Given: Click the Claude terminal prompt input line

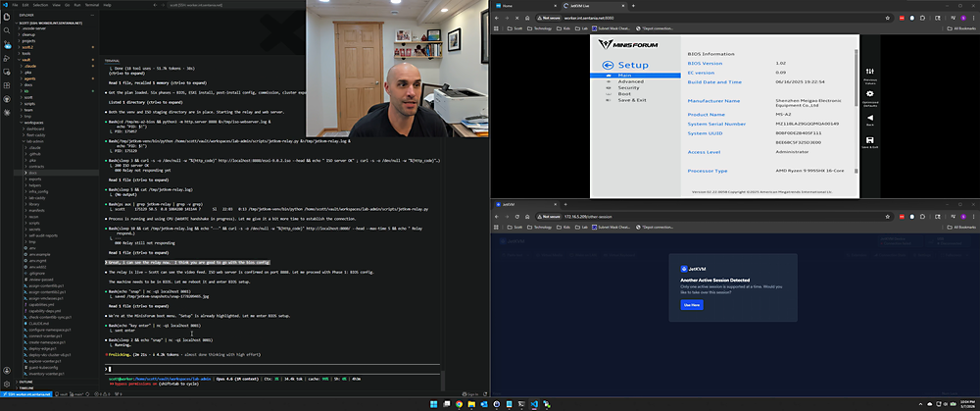Looking at the screenshot, I should click(x=271, y=369).
